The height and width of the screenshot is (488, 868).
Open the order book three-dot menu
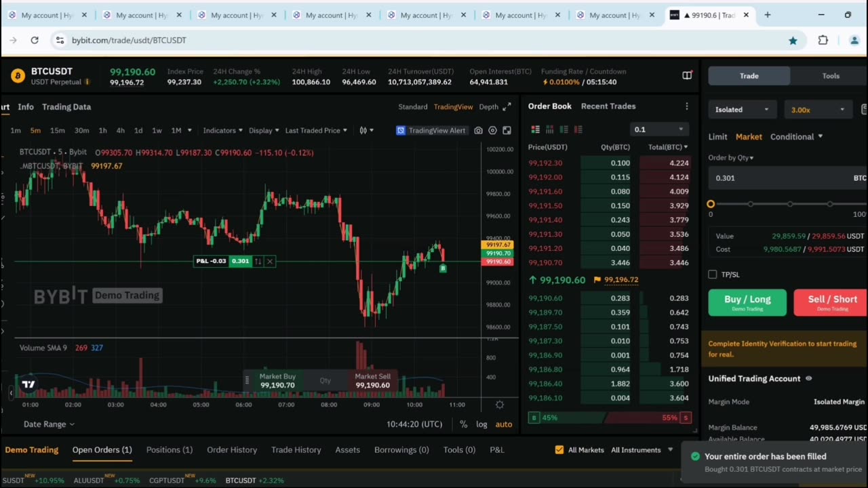[x=687, y=106]
